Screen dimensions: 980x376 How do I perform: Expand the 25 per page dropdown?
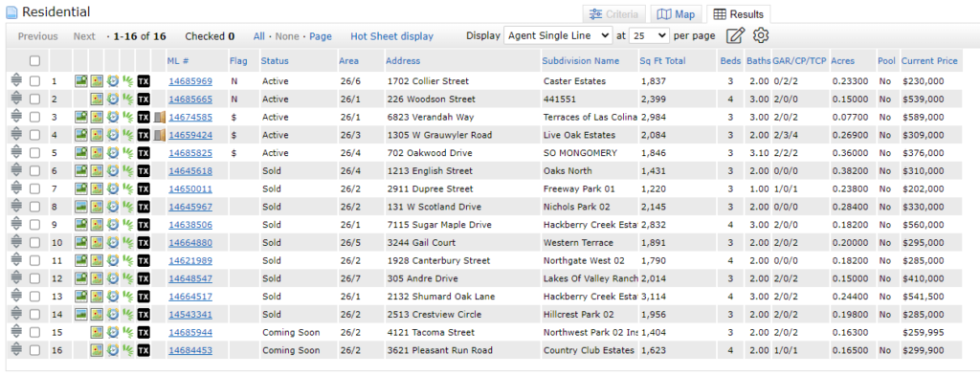tap(650, 35)
